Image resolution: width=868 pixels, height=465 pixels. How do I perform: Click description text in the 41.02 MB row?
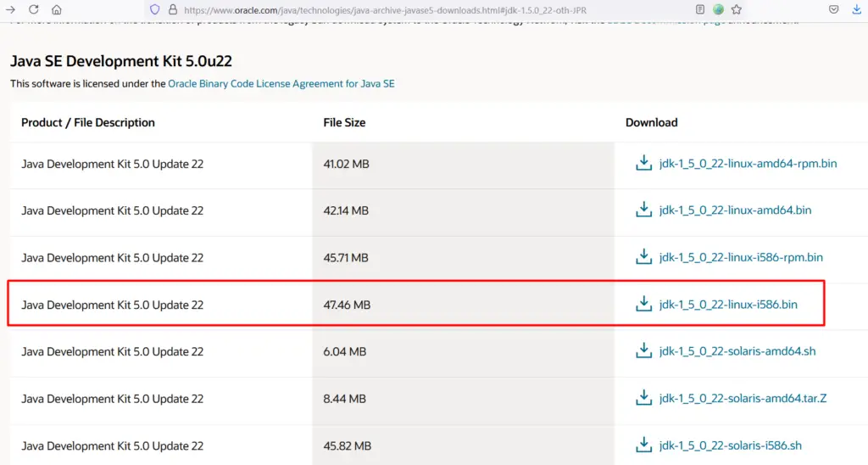coord(113,164)
